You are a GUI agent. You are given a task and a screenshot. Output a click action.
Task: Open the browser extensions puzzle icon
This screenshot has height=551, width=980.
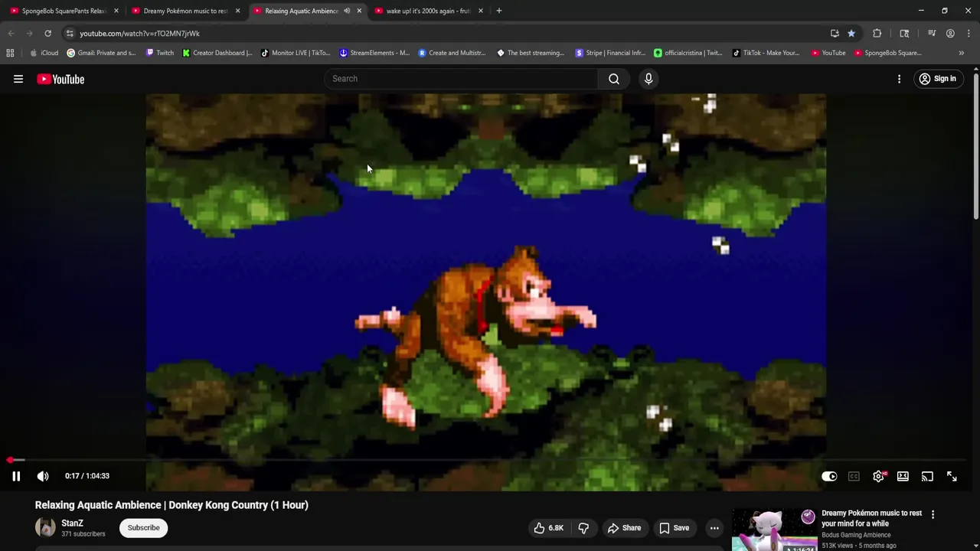point(877,34)
